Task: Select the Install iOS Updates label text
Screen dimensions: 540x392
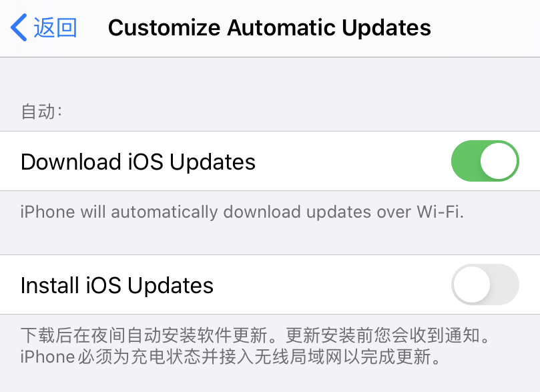Action: [x=117, y=285]
